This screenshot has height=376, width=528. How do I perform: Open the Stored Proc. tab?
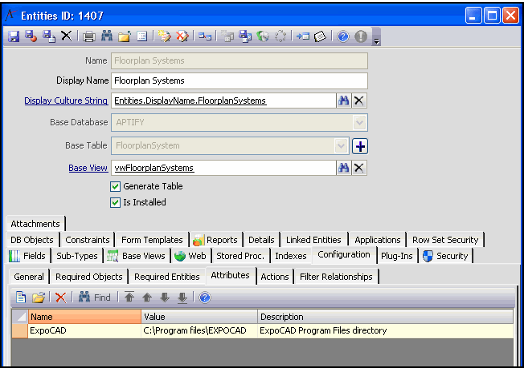coord(240,256)
